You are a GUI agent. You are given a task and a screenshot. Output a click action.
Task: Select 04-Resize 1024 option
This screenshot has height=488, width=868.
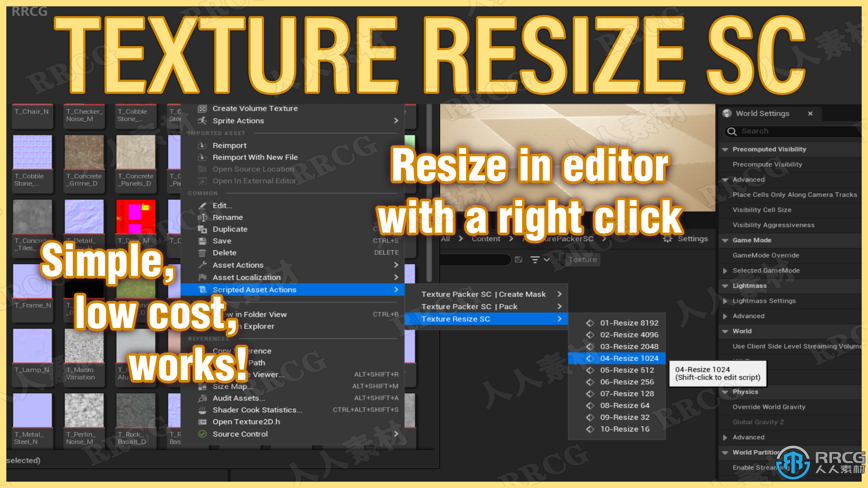pyautogui.click(x=626, y=358)
